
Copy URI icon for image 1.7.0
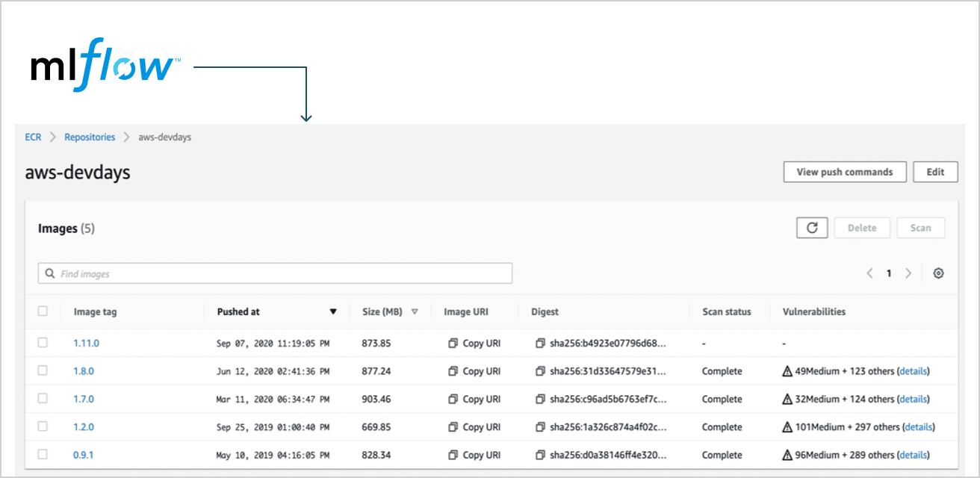coord(453,400)
